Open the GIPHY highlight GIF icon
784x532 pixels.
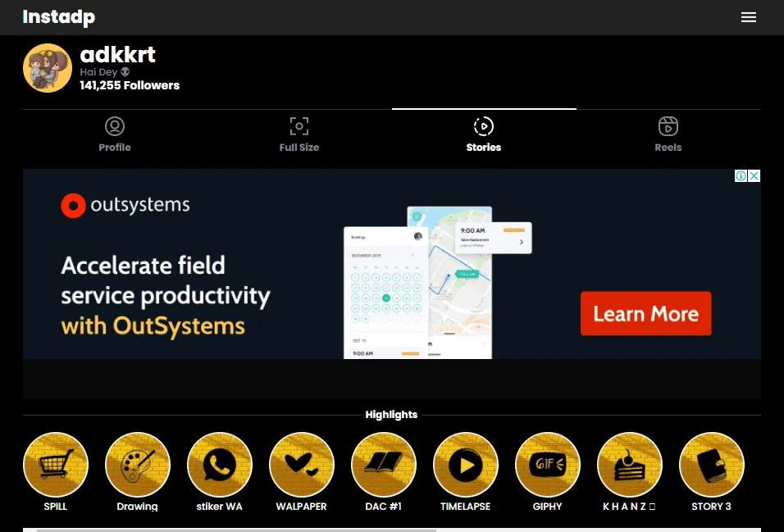coord(548,465)
